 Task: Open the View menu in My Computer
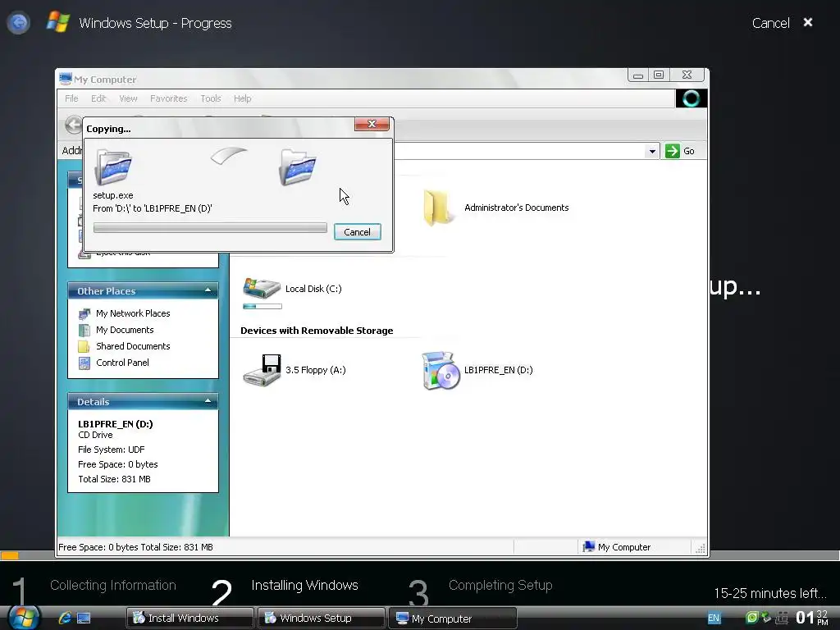click(128, 98)
